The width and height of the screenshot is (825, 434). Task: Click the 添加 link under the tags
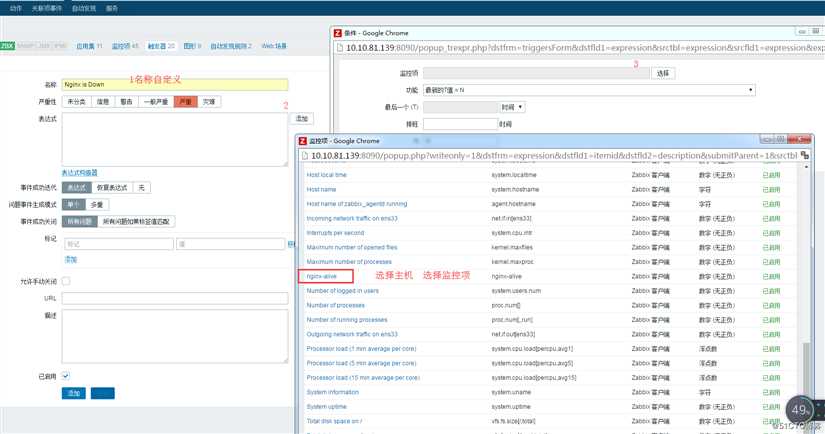click(71, 259)
